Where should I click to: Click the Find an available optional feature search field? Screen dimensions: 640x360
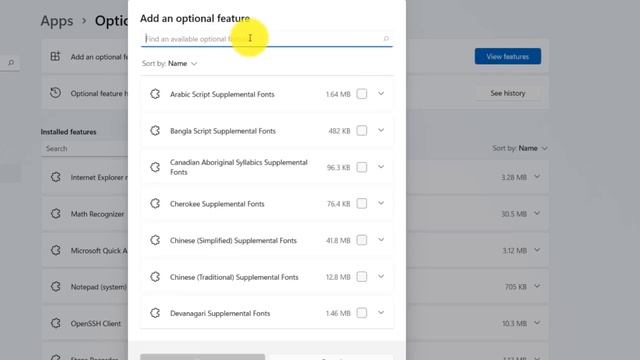[267, 39]
